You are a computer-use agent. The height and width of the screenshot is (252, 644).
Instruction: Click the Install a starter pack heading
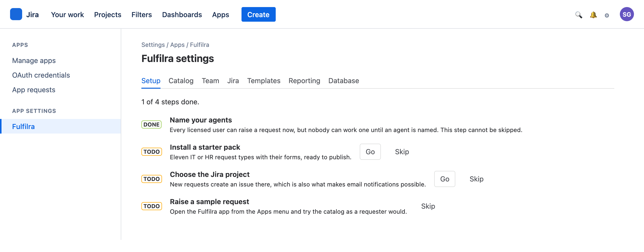tap(205, 147)
